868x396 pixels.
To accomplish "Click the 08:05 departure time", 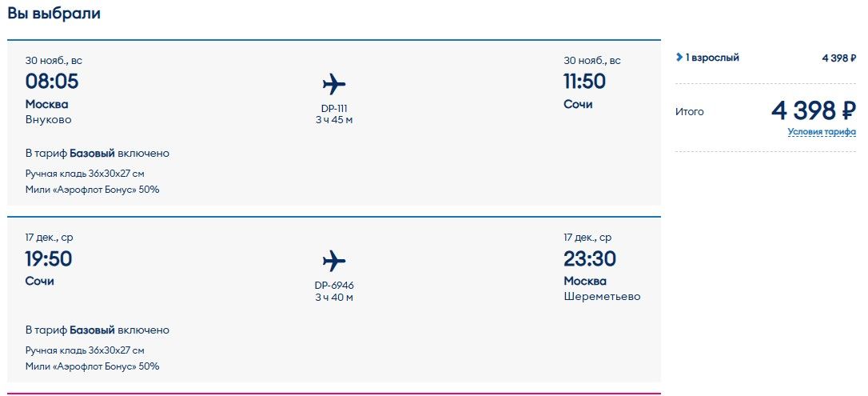I will pyautogui.click(x=52, y=82).
